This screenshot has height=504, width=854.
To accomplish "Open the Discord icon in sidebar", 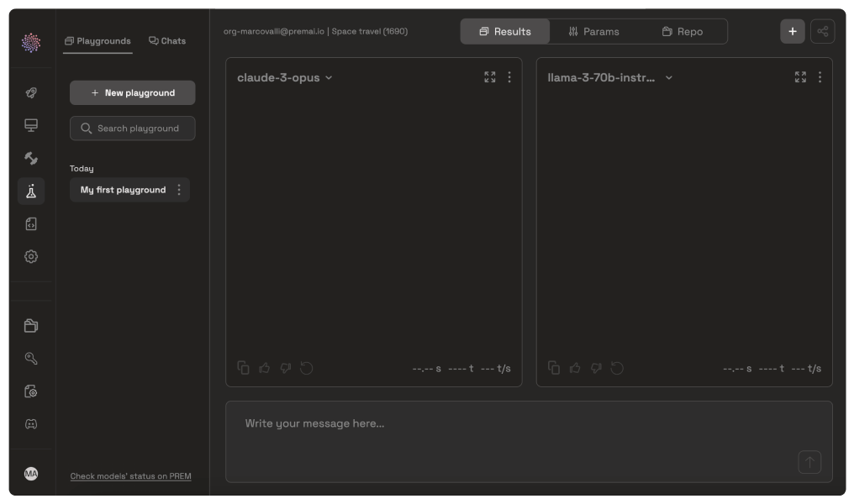I will click(x=31, y=424).
